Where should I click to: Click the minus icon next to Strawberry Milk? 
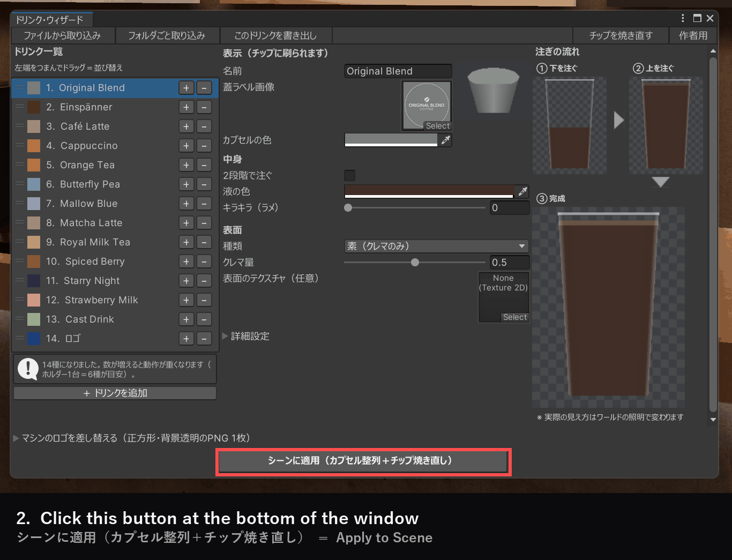point(204,300)
